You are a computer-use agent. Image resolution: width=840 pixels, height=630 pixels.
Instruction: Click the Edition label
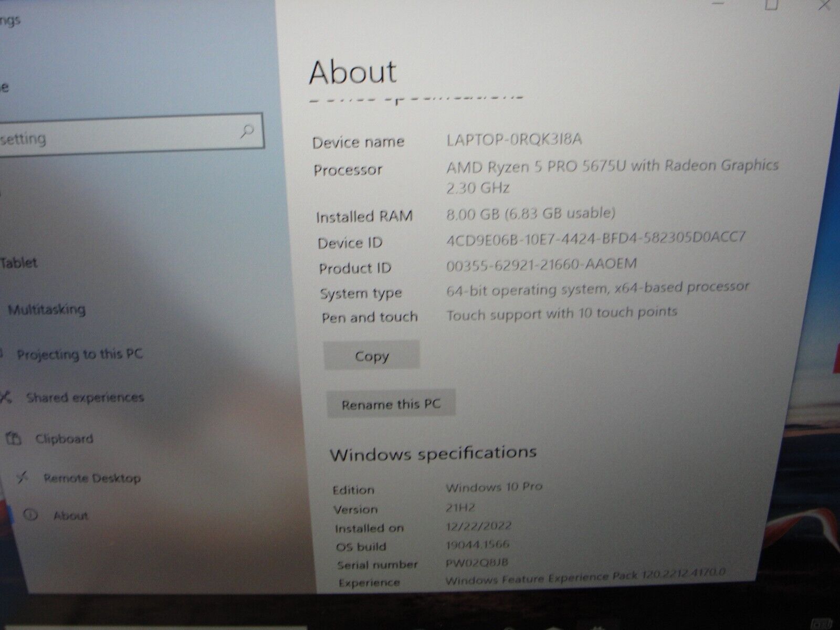click(353, 490)
